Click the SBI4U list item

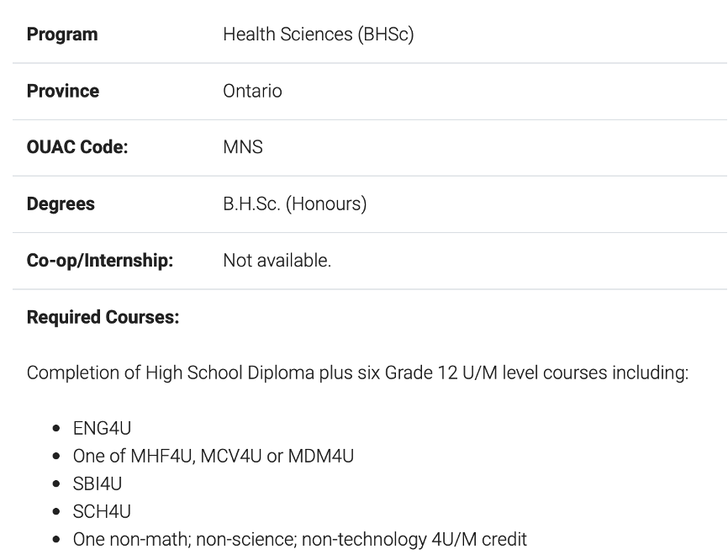tap(98, 483)
